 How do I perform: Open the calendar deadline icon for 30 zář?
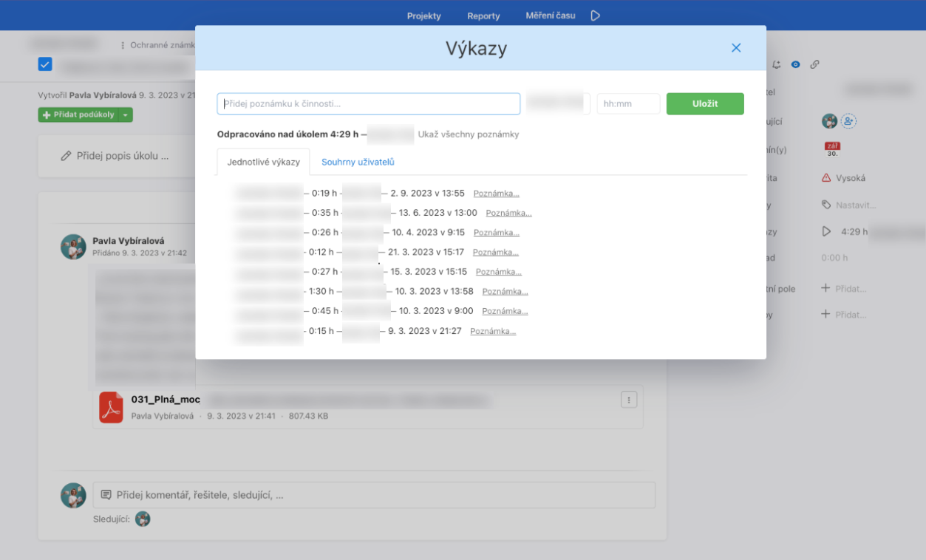click(x=832, y=149)
